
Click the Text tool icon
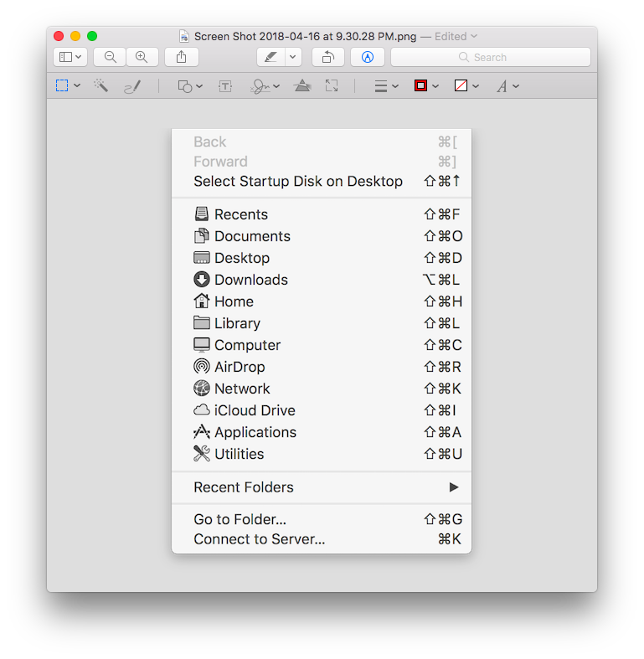tap(225, 86)
